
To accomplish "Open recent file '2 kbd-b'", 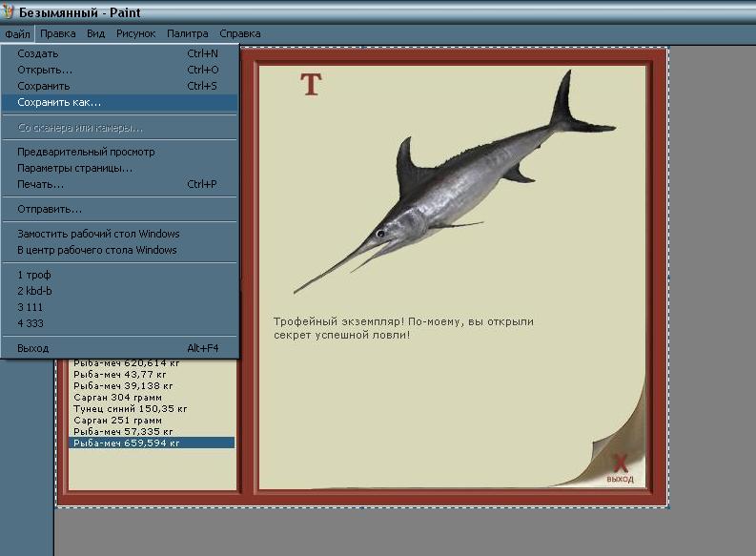I will [x=119, y=291].
